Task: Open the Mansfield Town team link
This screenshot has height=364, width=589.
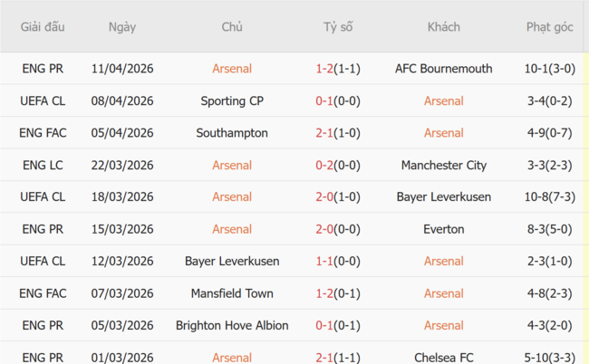Action: click(x=232, y=293)
